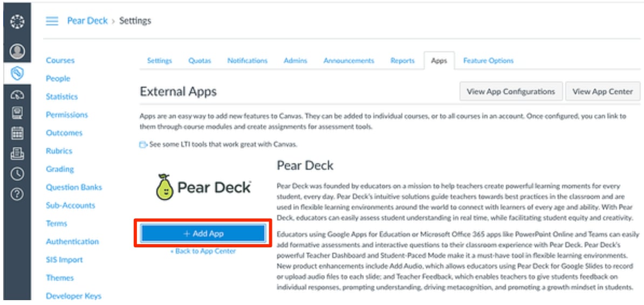Switch to the Settings tab

159,60
